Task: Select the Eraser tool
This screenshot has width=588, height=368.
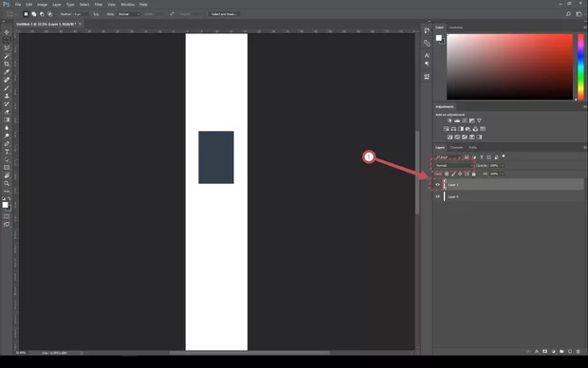Action: click(7, 112)
